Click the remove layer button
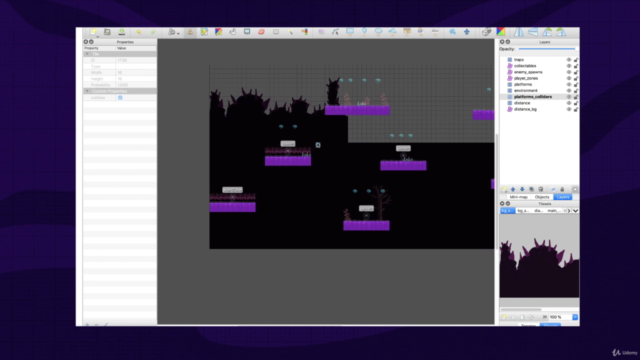This screenshot has width=640, height=360. [540, 189]
